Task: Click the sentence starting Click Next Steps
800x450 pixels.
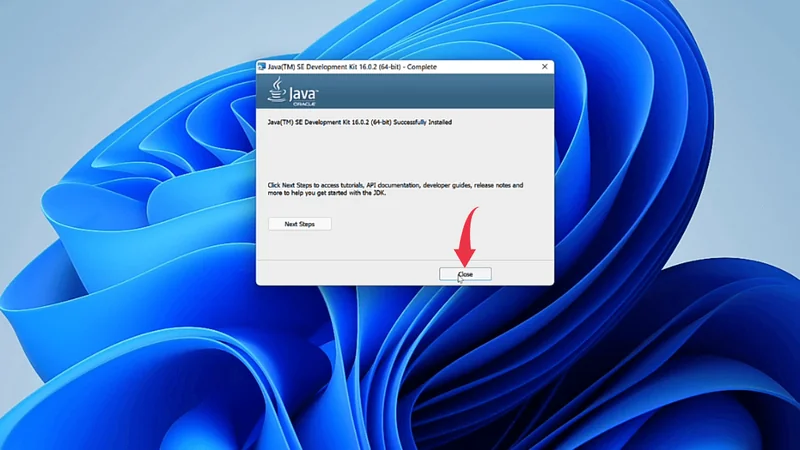Action: 300,185
